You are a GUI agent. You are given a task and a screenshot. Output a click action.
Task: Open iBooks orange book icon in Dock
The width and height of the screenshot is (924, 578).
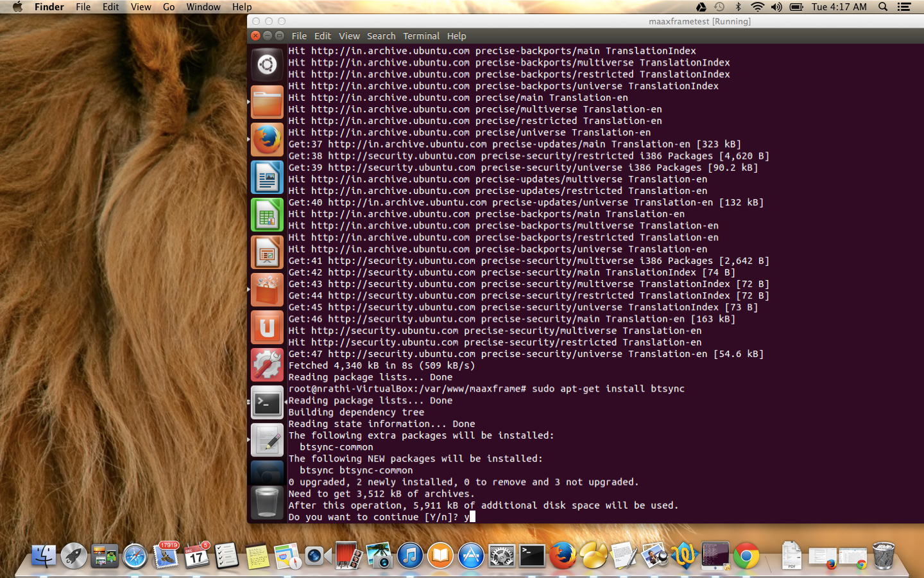tap(440, 556)
